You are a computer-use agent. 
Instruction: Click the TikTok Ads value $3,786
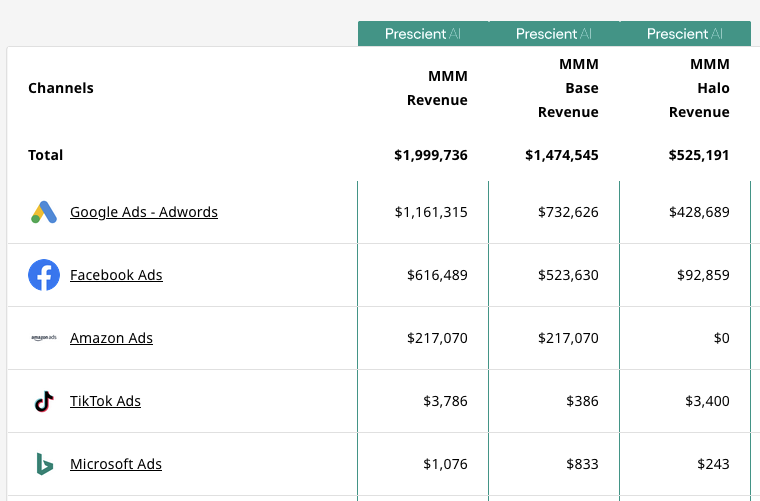tap(445, 401)
